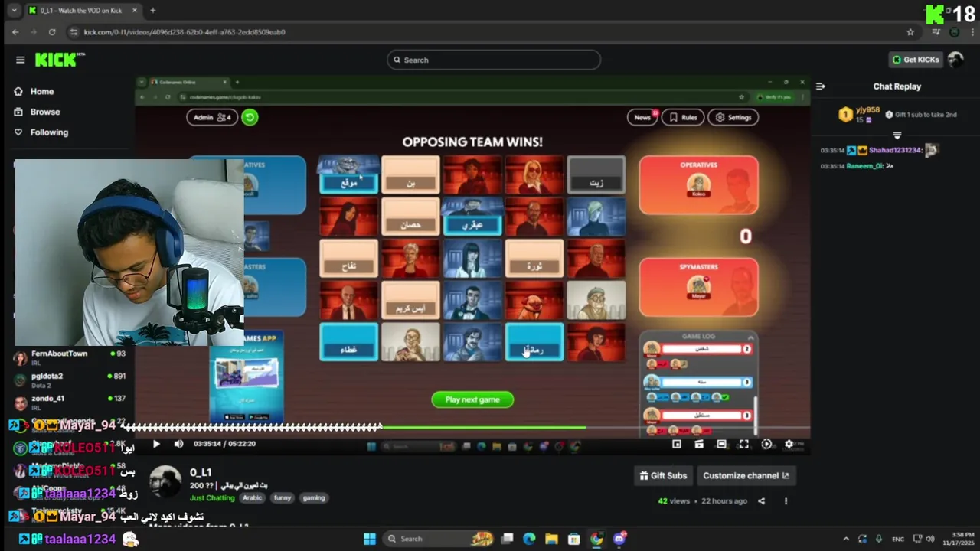
Task: Open Windows Start menu
Action: (370, 539)
